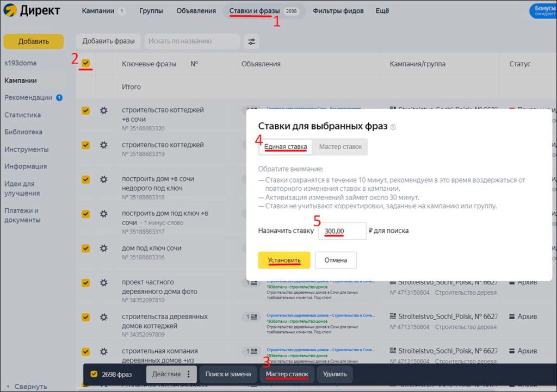Click 'Удалить' in the bottom bar
The width and height of the screenshot is (557, 392).
click(335, 374)
